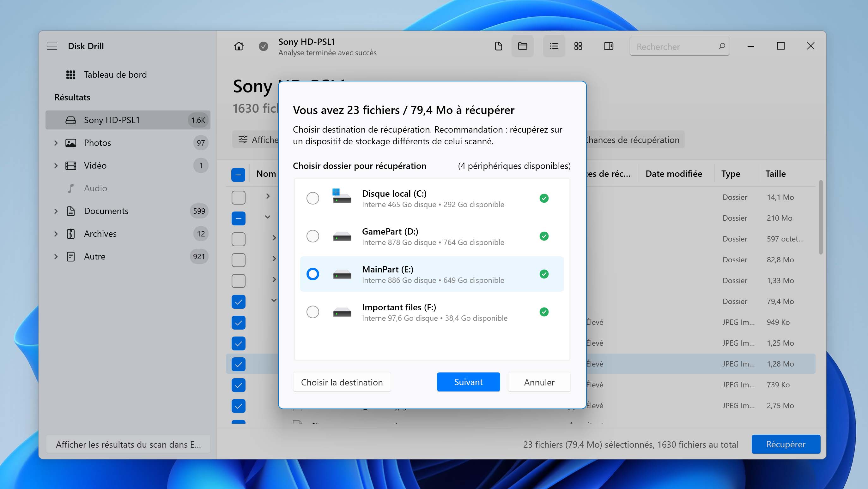Expand the Vidéo category in sidebar
The width and height of the screenshot is (868, 489).
click(56, 166)
